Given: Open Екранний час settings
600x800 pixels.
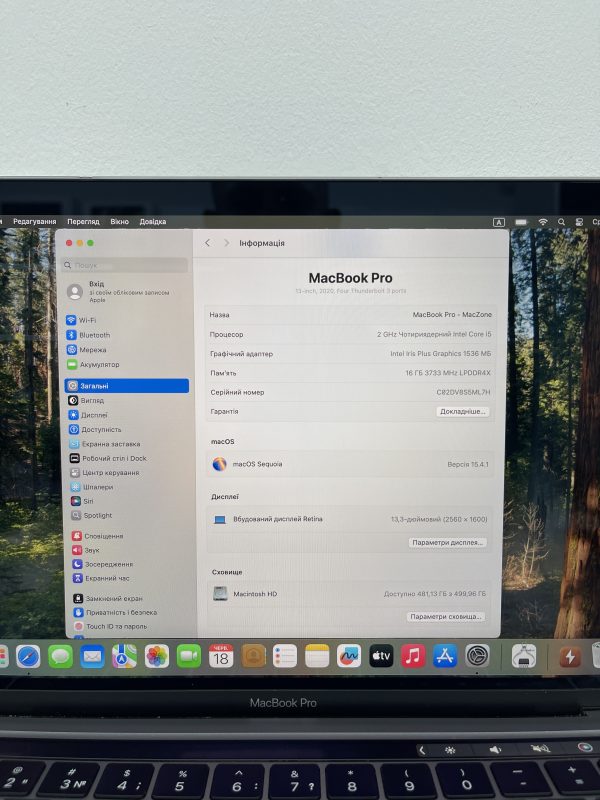Looking at the screenshot, I should pos(101,578).
